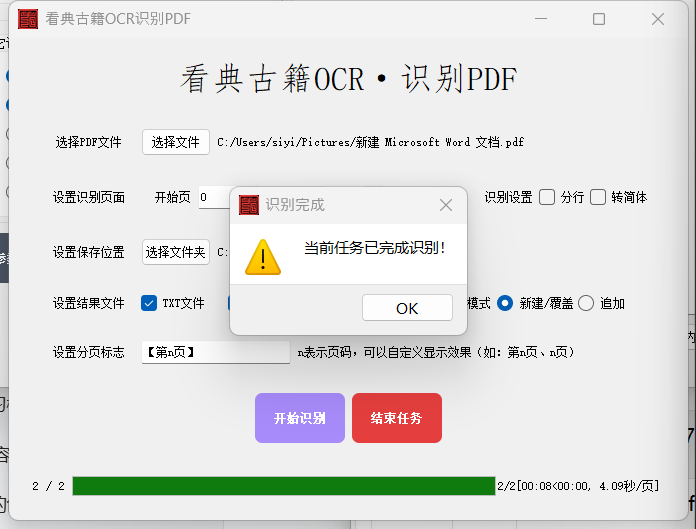Close the 识别完成 dialog with X
This screenshot has height=529, width=696.
[446, 205]
